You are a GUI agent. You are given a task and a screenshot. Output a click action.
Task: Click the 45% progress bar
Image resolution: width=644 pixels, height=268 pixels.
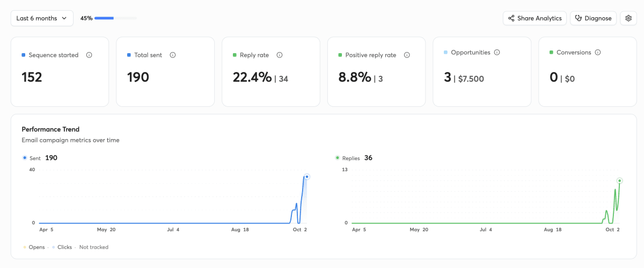point(115,18)
